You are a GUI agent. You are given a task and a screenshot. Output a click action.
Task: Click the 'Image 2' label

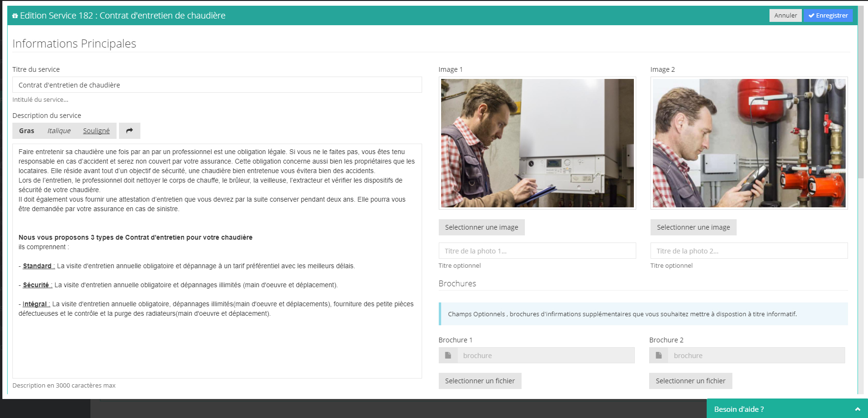point(662,69)
